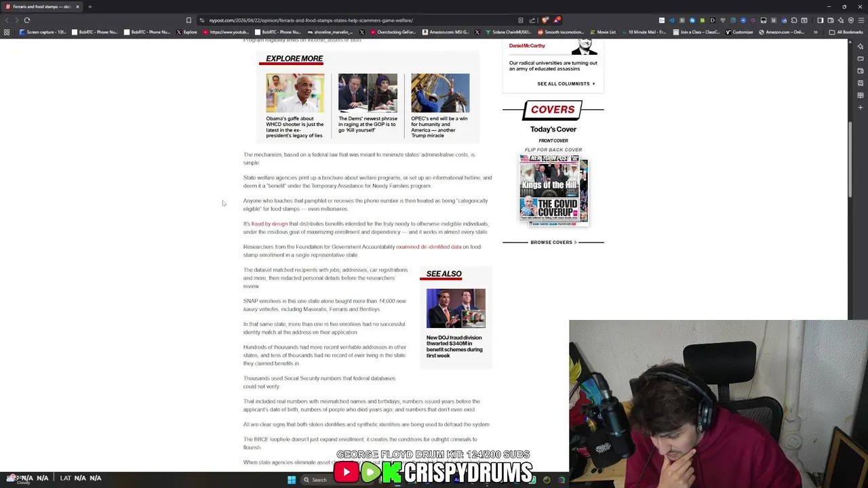The height and width of the screenshot is (488, 868).
Task: Click the OPEC oil worker thumbnail
Action: (x=440, y=93)
